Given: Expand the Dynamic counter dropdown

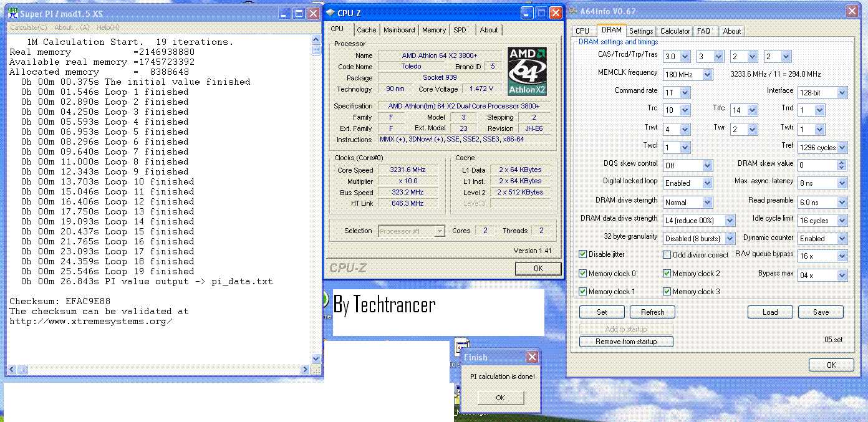Looking at the screenshot, I should pyautogui.click(x=842, y=239).
